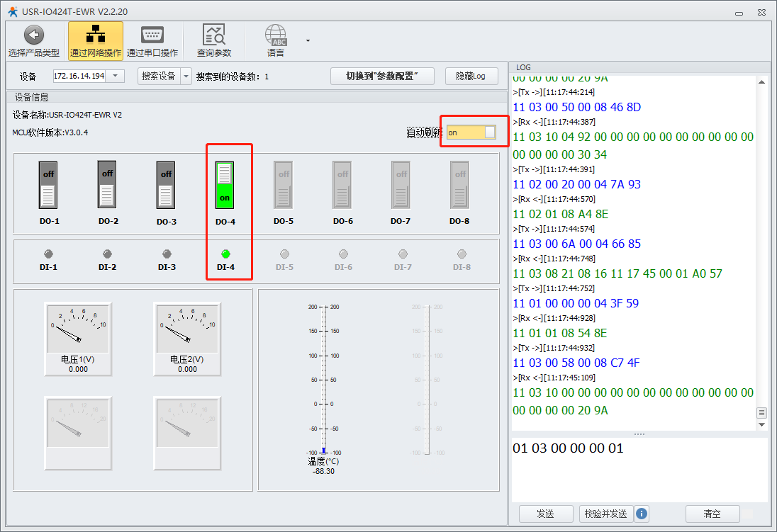The width and height of the screenshot is (777, 532).
Task: Click the DI-1 indicator LED
Action: tap(48, 254)
